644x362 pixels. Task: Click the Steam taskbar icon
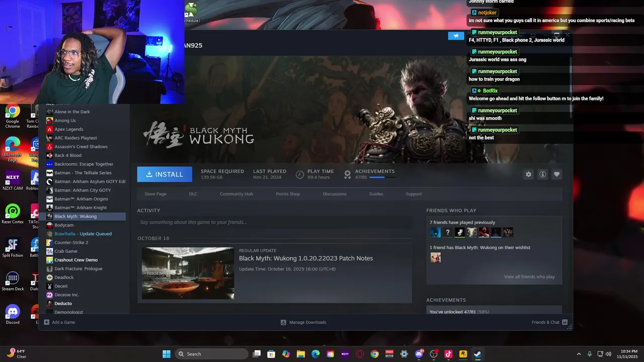(477, 354)
